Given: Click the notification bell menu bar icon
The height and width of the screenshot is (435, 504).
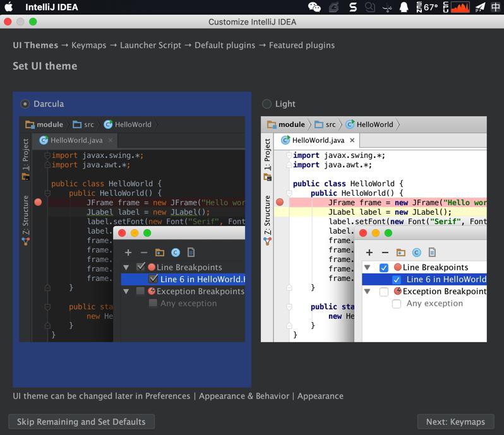Looking at the screenshot, I should [404, 7].
